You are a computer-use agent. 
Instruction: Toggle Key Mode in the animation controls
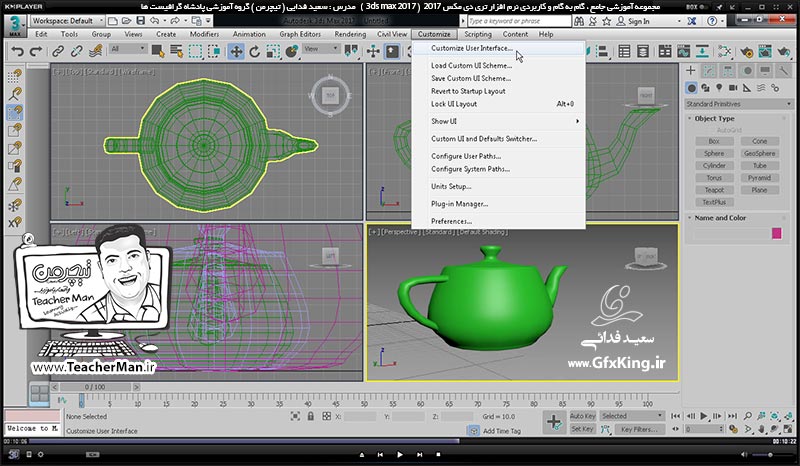[676, 429]
